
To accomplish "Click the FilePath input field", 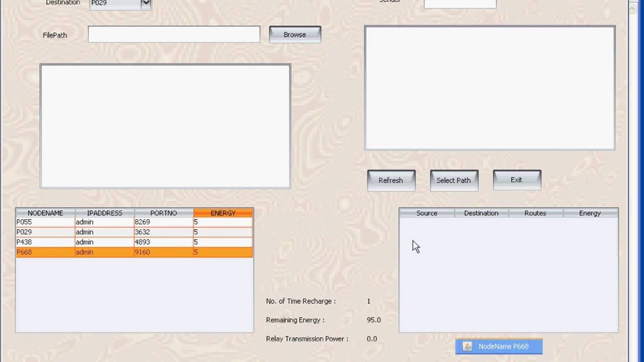I will tap(174, 34).
